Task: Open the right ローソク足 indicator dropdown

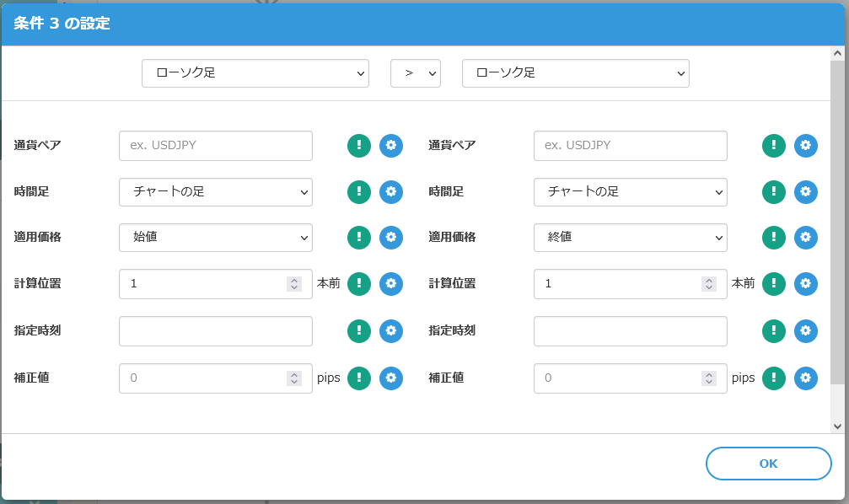Action: click(575, 73)
